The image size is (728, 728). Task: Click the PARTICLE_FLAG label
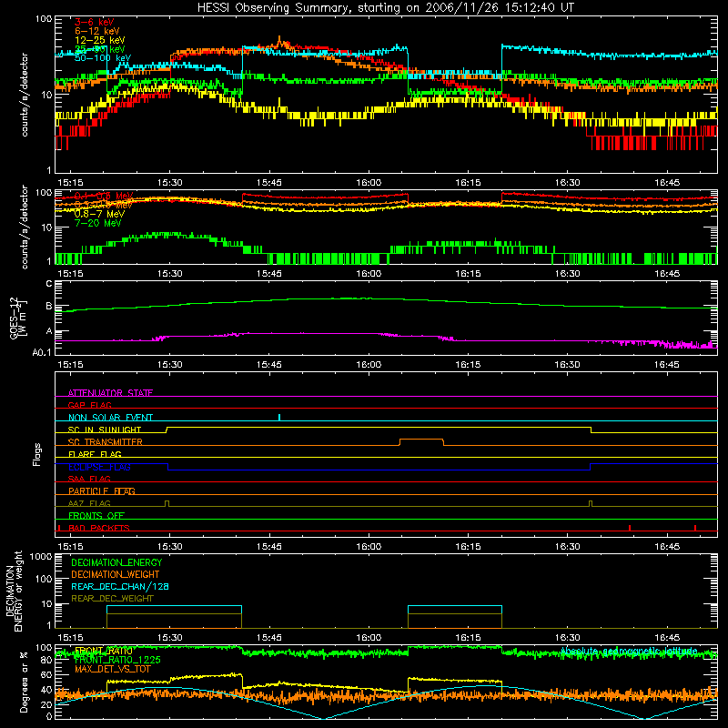coord(102,491)
